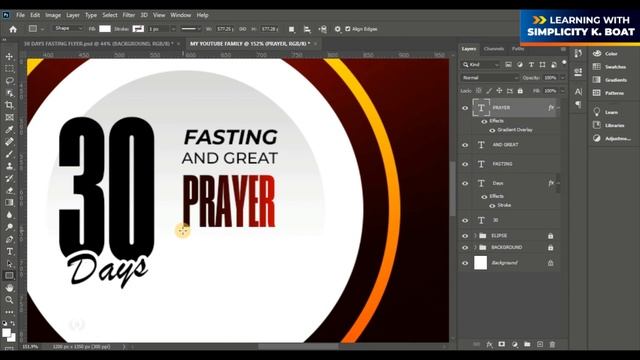
Task: Hide the ELIPSE group
Action: click(x=465, y=236)
